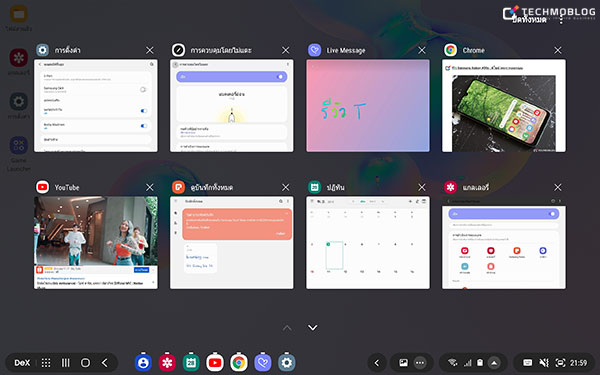Click the 'YouTube' card title
Screen dimensions: 600x375
click(67, 188)
